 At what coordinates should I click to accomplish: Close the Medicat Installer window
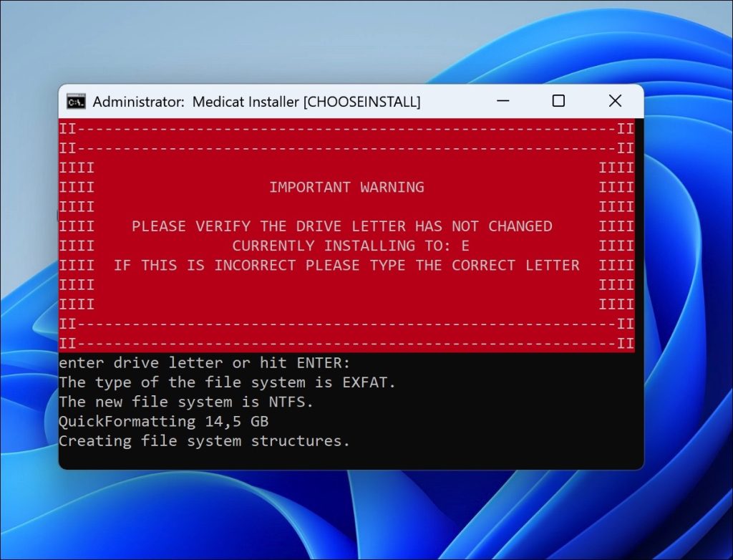615,100
